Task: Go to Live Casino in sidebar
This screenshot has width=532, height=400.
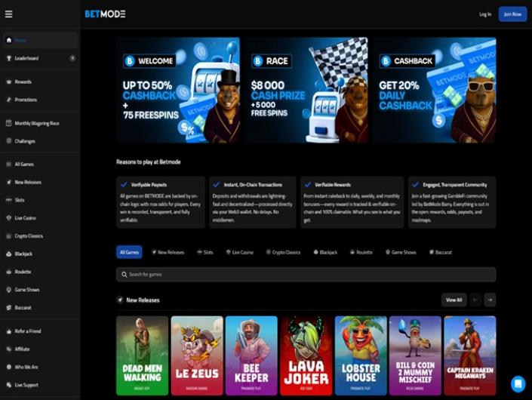Action: coord(25,218)
